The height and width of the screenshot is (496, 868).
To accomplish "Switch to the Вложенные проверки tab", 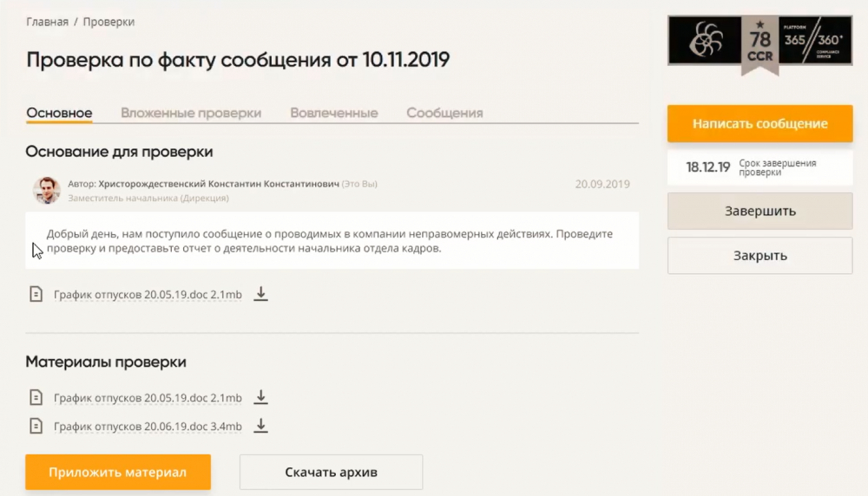I will coord(191,113).
